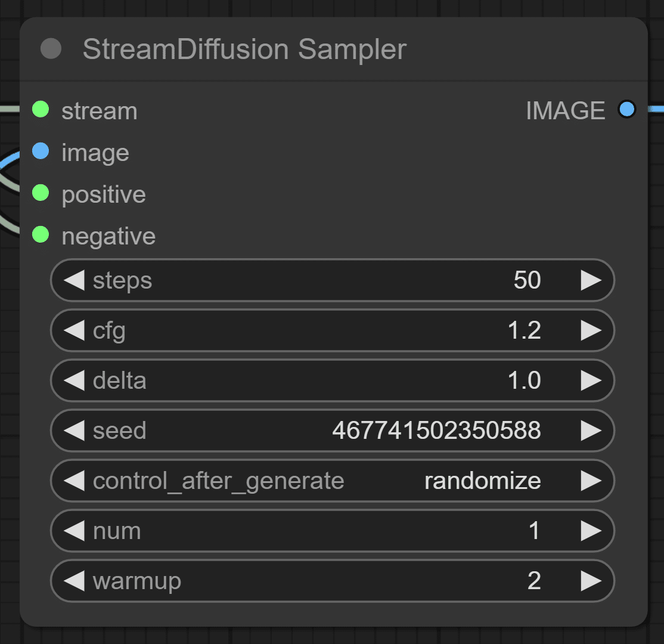Screen dimensions: 664x644
Task: Decrease cfg value with left arrow
Action: click(x=74, y=330)
